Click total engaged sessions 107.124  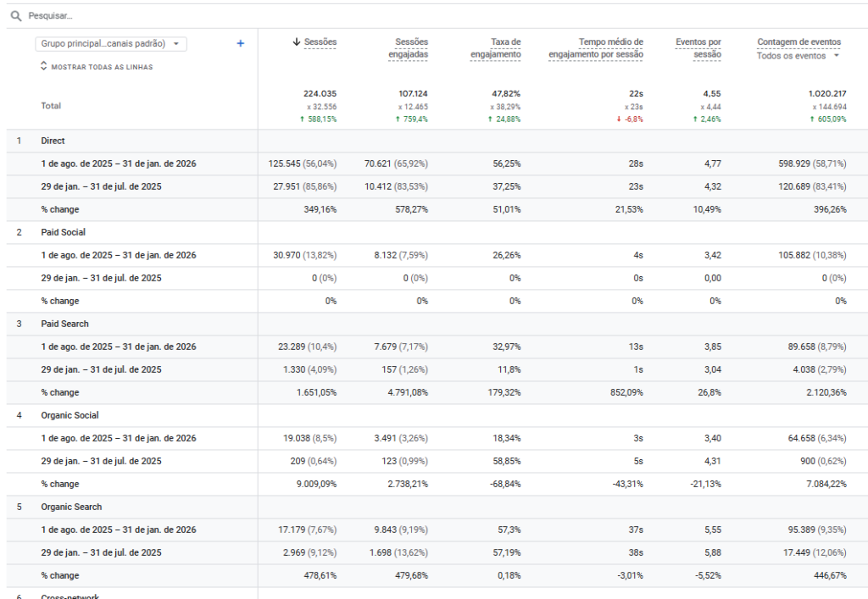413,94
